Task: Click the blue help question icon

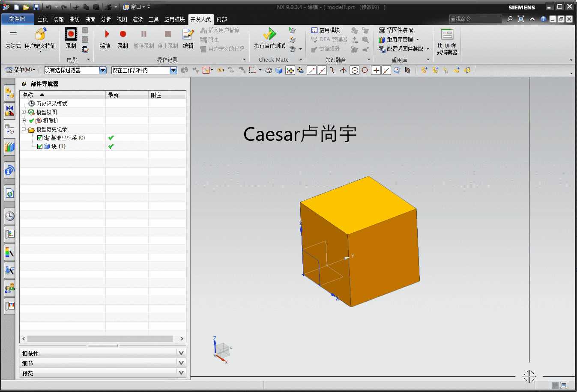Action: (543, 19)
